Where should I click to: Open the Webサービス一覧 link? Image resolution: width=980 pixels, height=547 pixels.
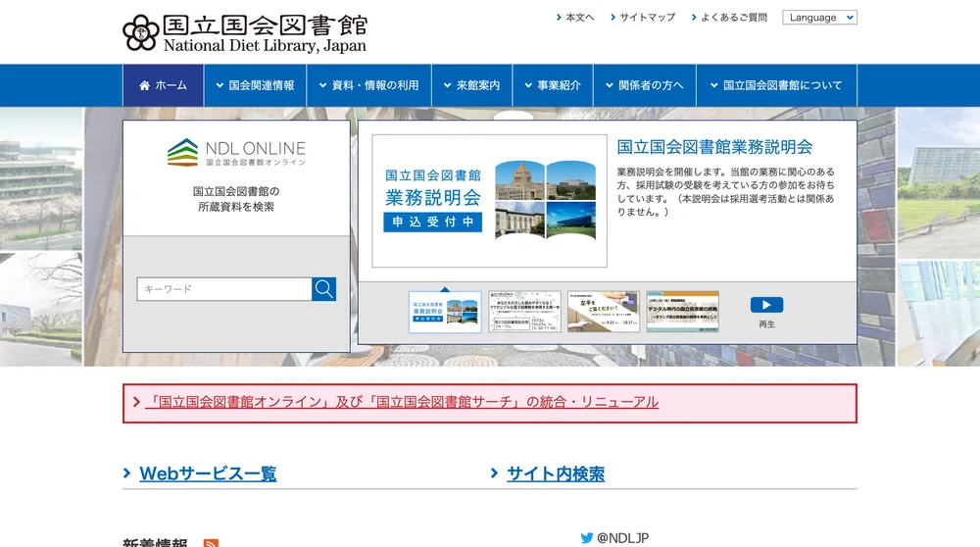pos(208,473)
